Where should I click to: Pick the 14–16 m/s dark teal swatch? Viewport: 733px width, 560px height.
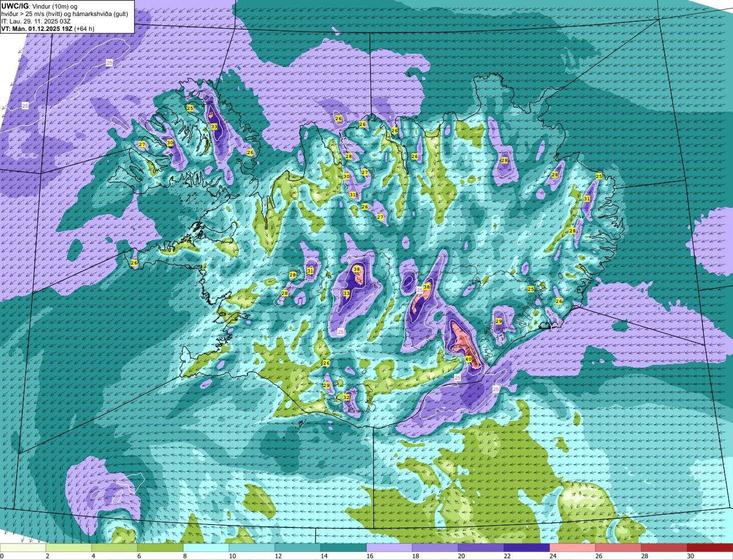(344, 548)
